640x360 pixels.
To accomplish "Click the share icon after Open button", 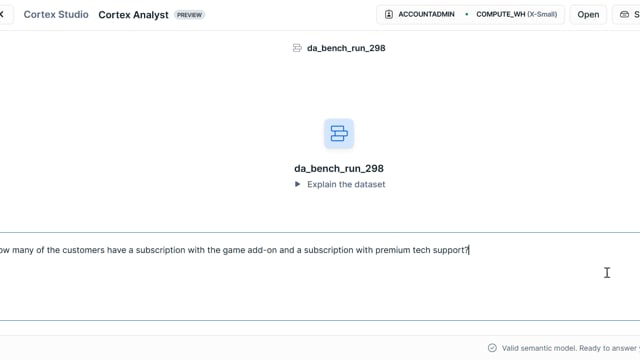I will point(624,14).
